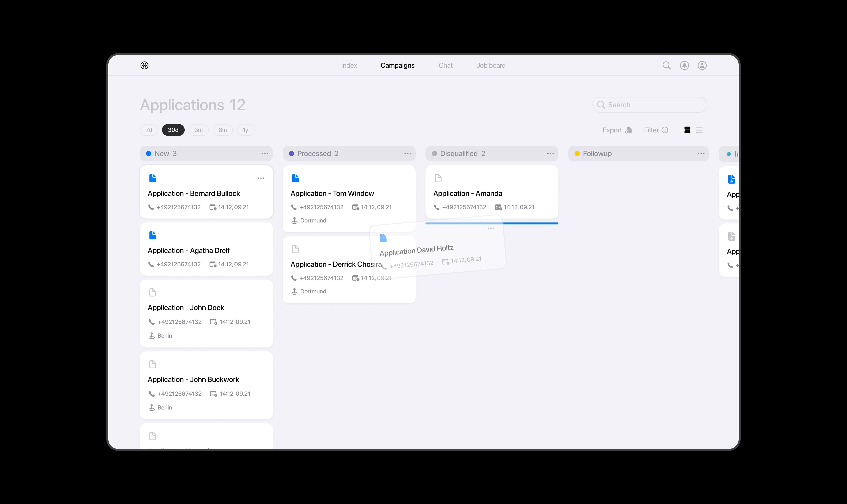Open the header search magnifier icon
847x504 pixels.
point(666,65)
